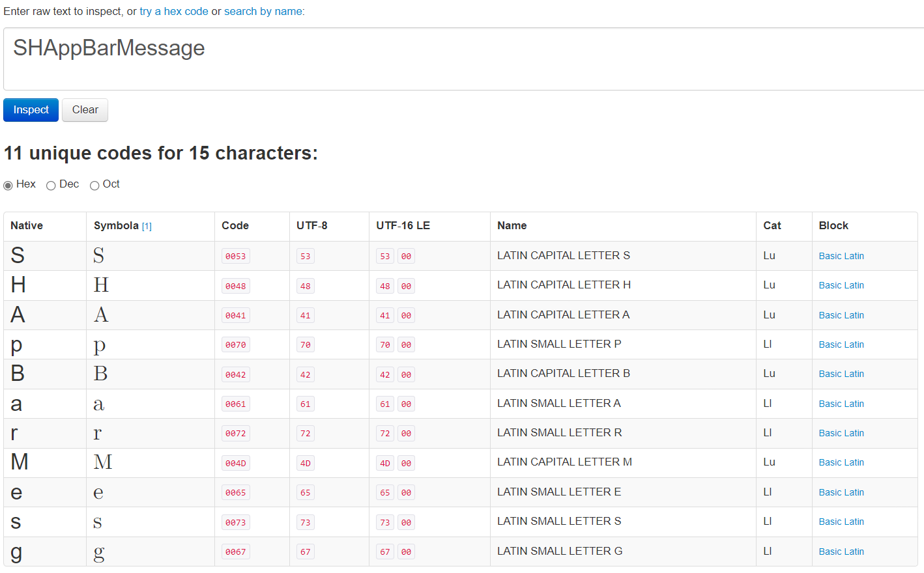
Task: Open the 'try a hex code' link
Action: coord(173,11)
